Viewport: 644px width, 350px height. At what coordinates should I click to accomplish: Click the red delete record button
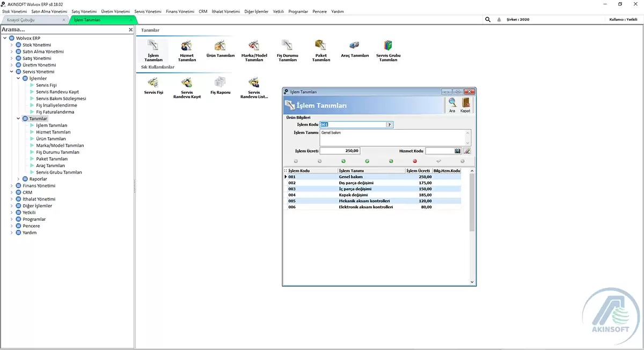click(x=415, y=161)
